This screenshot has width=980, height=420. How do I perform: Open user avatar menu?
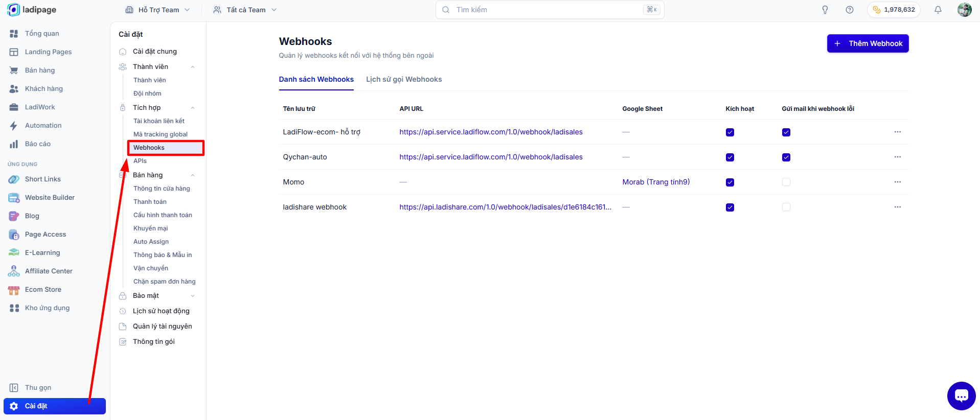pyautogui.click(x=965, y=10)
